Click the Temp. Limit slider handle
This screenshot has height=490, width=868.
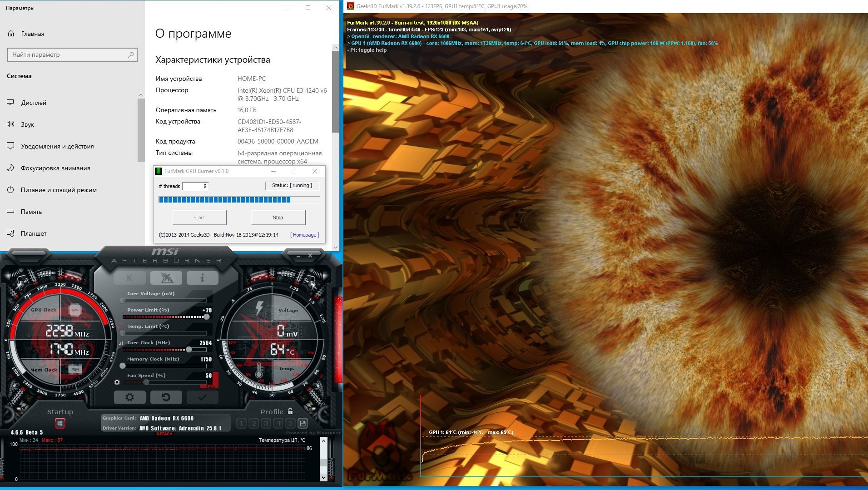pyautogui.click(x=122, y=333)
